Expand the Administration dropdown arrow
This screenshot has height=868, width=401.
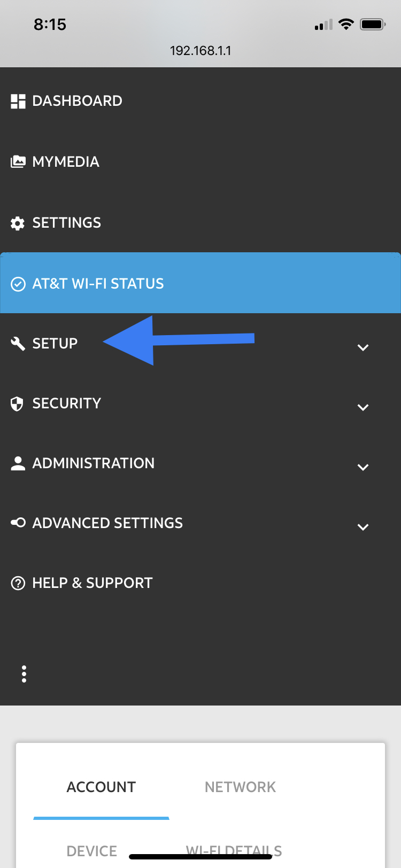pos(363,467)
